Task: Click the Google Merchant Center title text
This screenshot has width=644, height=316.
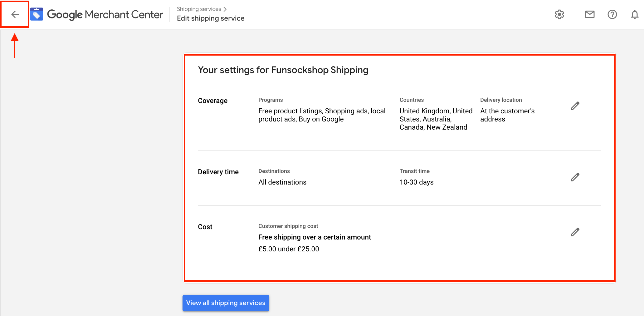Action: (105, 14)
